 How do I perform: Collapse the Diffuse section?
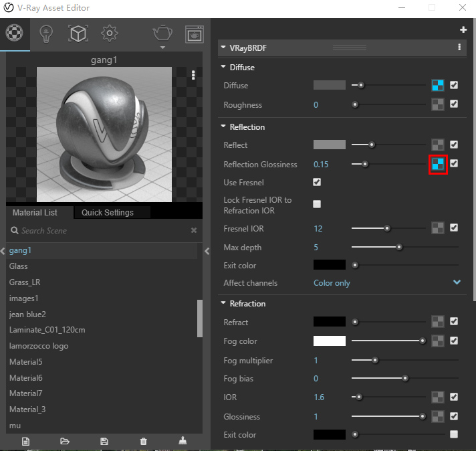point(223,66)
